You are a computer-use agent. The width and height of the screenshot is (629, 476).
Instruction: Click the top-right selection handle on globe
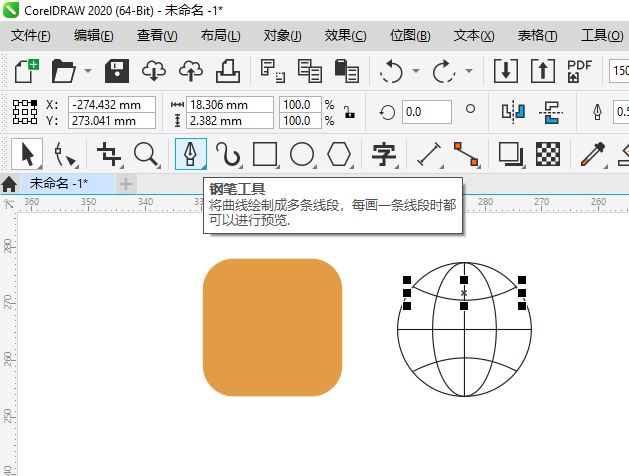coord(521,280)
